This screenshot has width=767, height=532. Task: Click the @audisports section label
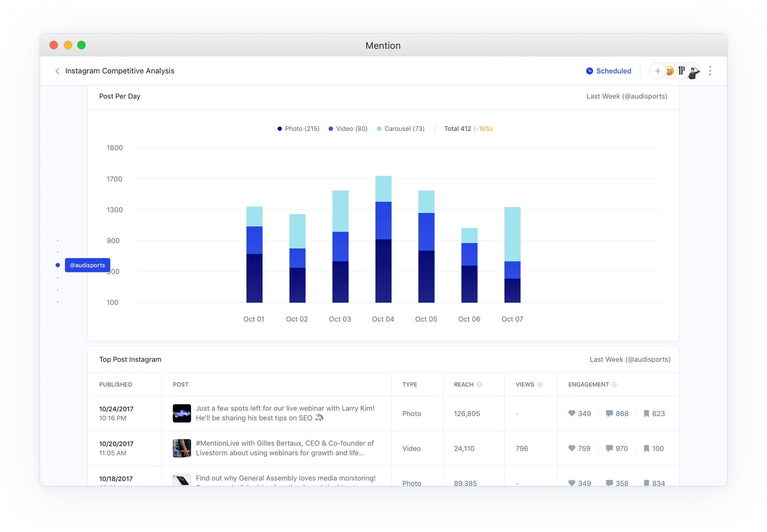point(87,265)
